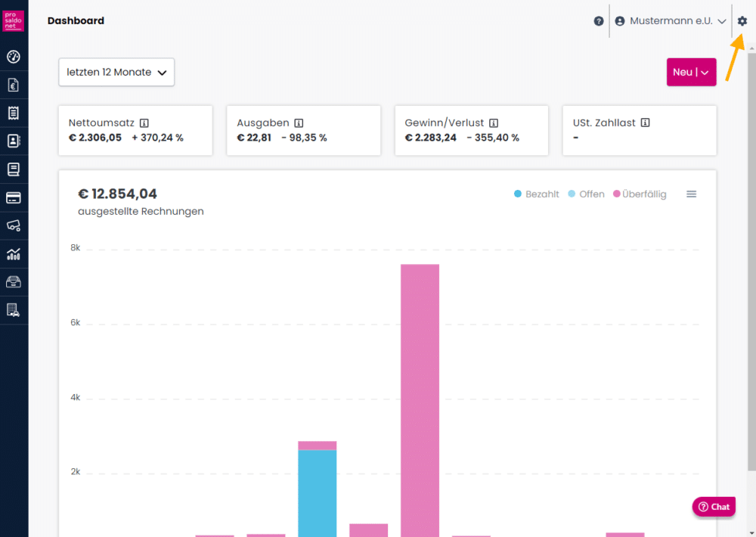Open the contacts address book sidebar icon
The image size is (756, 537).
click(14, 141)
